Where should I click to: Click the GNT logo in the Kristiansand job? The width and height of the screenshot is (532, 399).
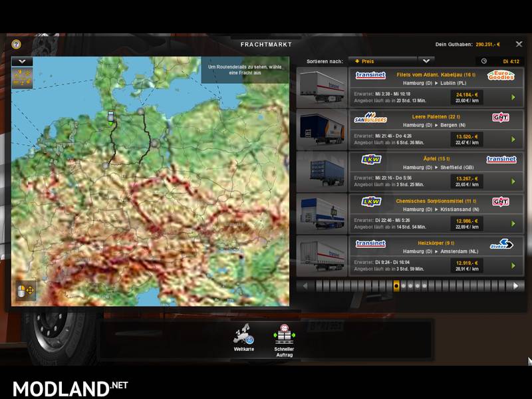pyautogui.click(x=501, y=201)
